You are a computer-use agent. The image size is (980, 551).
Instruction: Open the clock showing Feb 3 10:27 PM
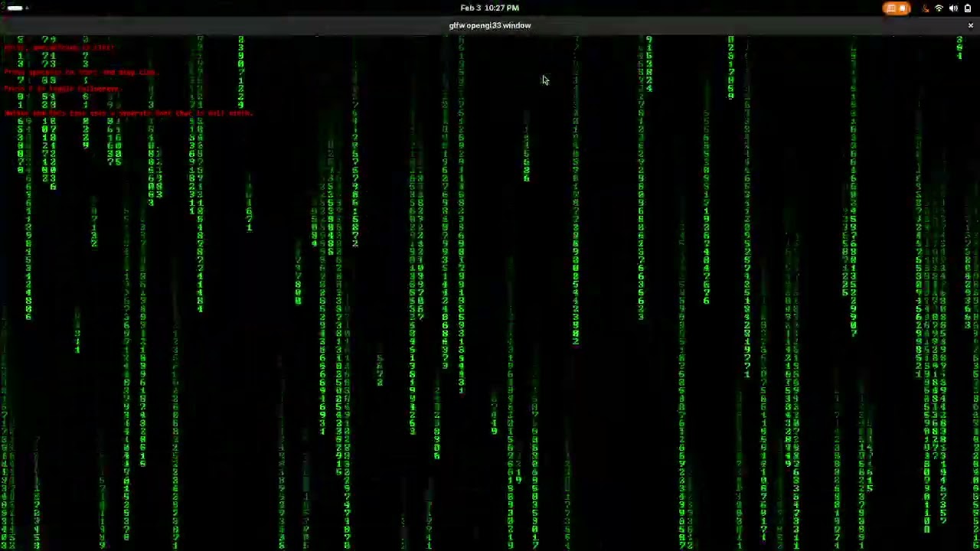[x=489, y=8]
